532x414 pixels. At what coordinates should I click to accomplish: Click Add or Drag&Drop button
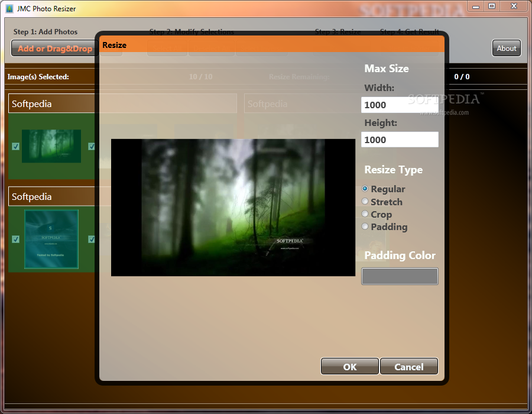tap(54, 48)
